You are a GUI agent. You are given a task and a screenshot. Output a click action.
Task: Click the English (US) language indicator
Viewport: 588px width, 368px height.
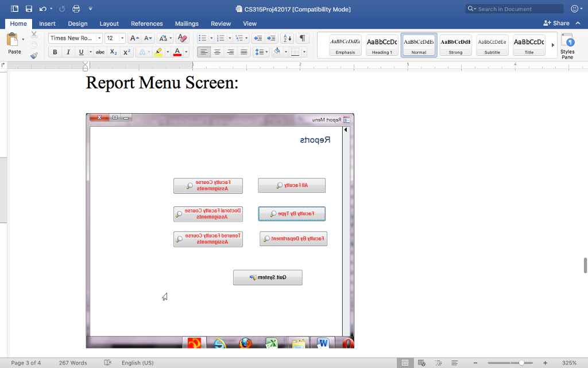coord(138,363)
